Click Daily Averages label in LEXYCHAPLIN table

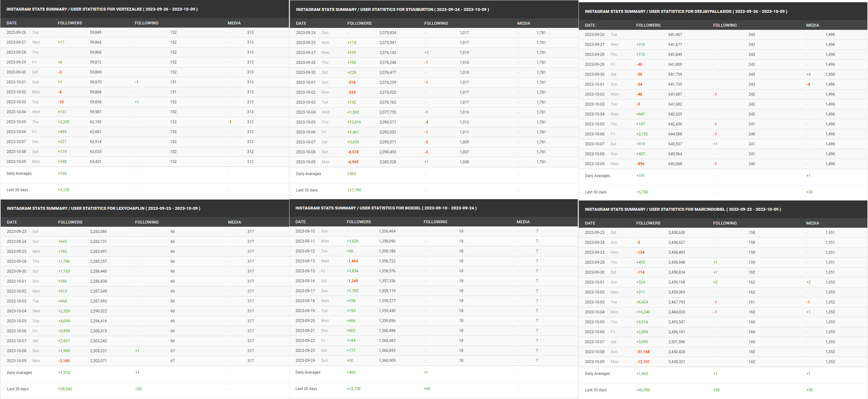tap(19, 372)
